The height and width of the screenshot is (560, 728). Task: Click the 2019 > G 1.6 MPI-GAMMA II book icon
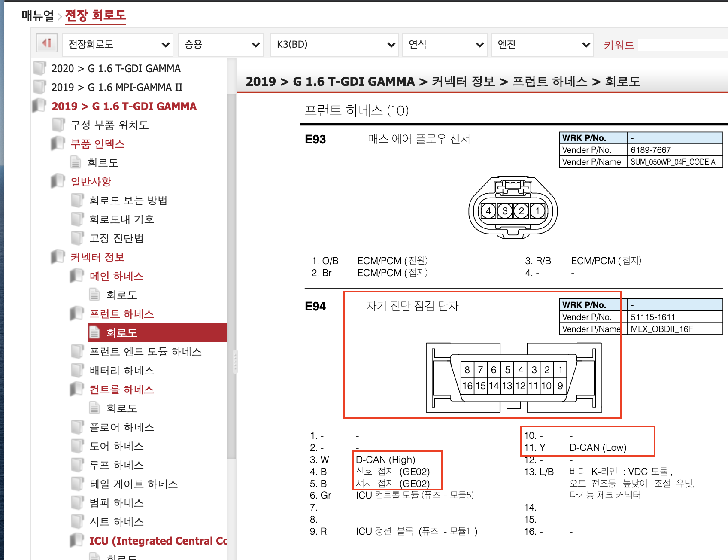pyautogui.click(x=39, y=87)
